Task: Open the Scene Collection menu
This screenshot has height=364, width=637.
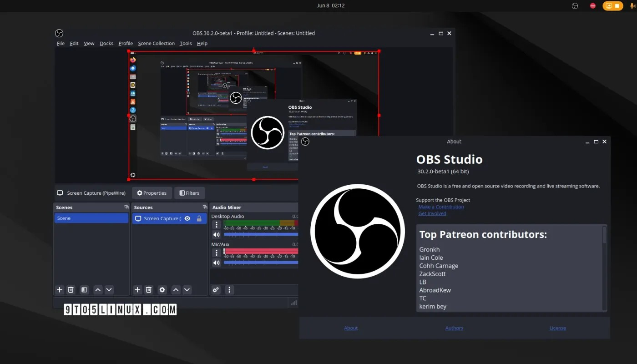Action: 156,43
